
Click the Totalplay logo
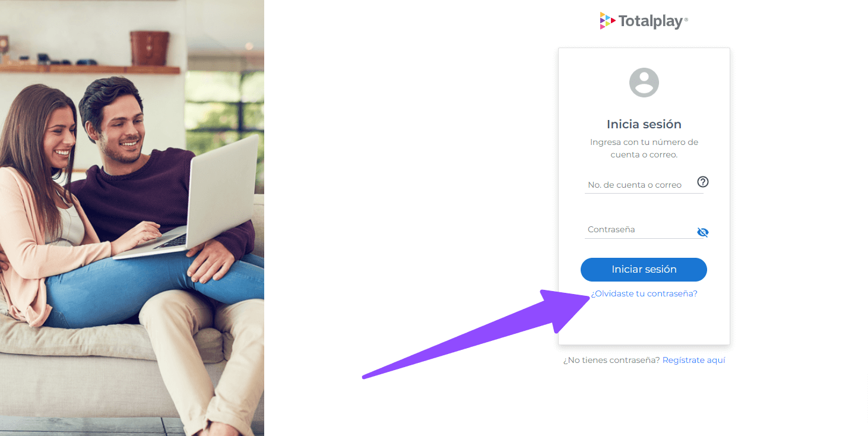pos(644,21)
